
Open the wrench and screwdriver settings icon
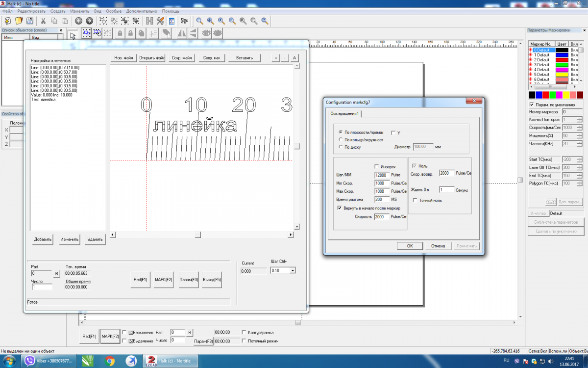(x=160, y=21)
